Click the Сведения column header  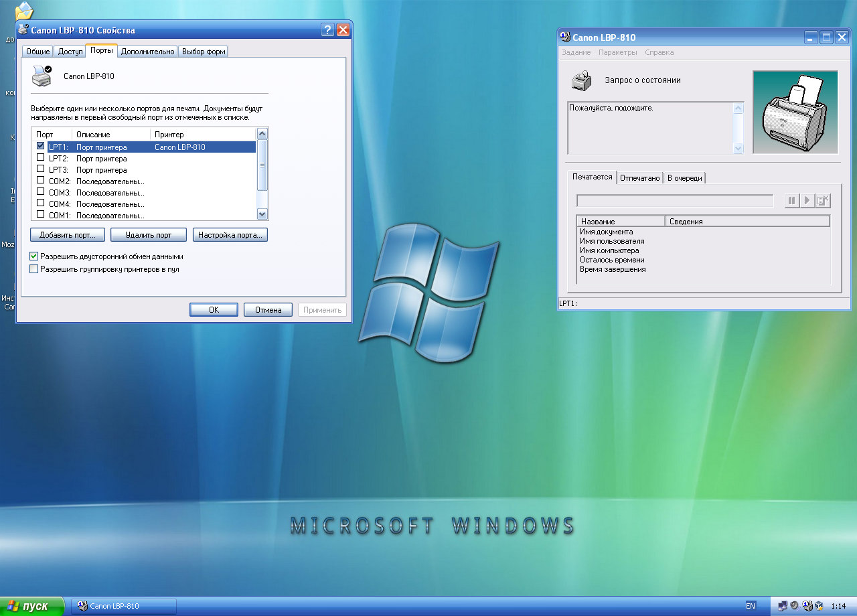748,221
